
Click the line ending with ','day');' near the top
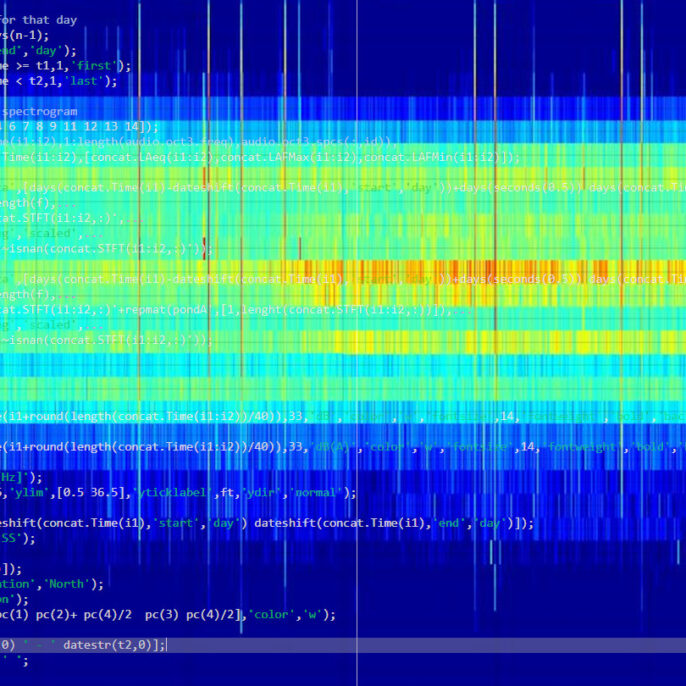38,51
